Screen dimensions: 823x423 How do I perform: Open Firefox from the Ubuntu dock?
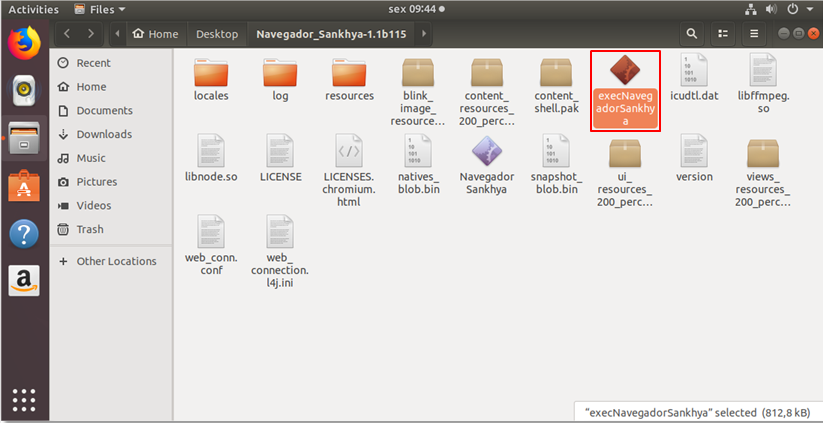[24, 42]
